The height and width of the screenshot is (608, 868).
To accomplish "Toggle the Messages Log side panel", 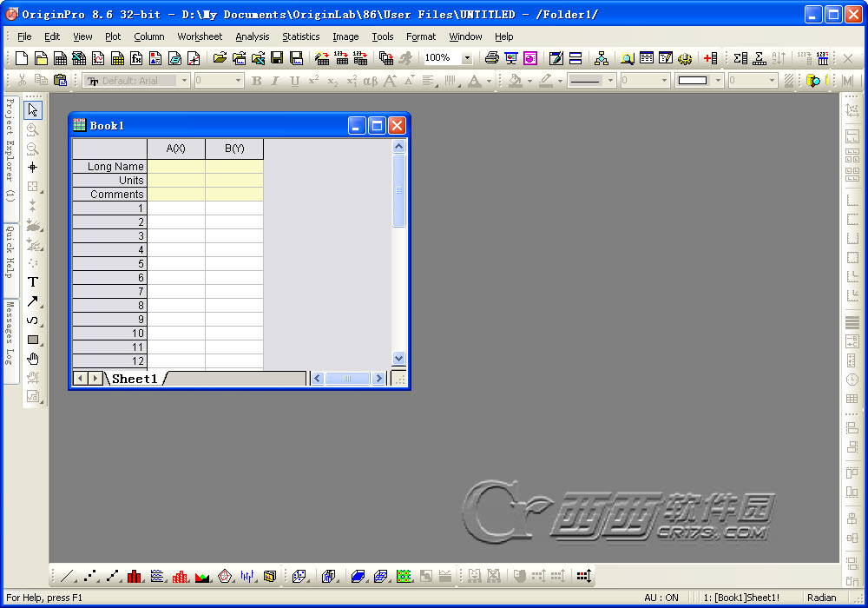I will [x=10, y=337].
